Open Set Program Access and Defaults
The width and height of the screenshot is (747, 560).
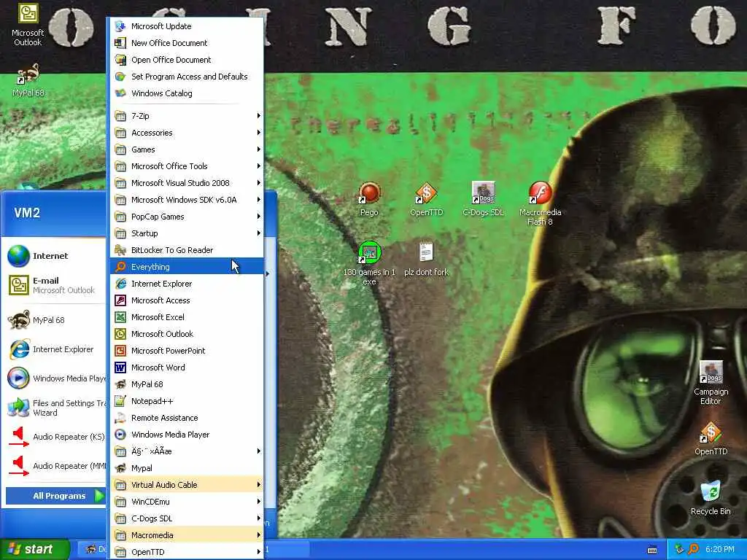187,76
